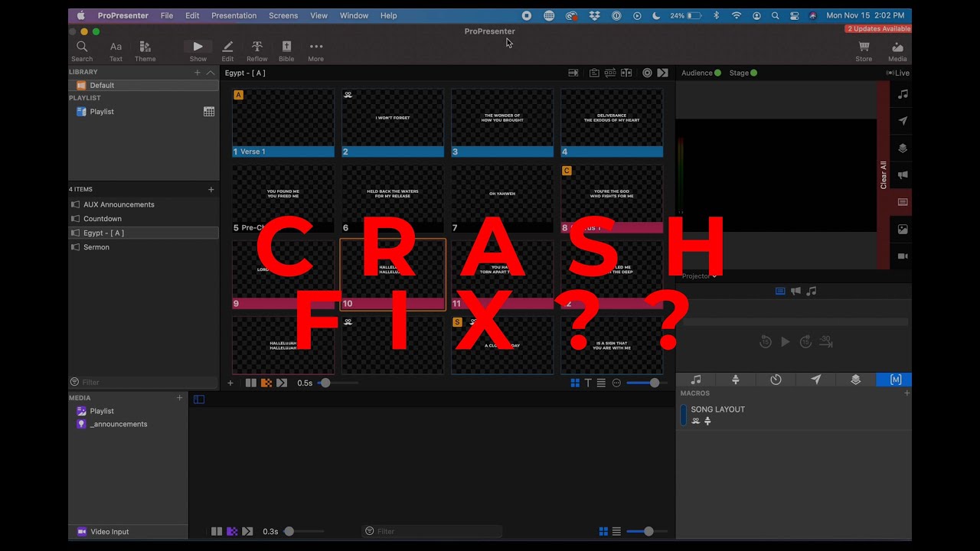Switch to Edit mode in the toolbar
The height and width of the screenshot is (551, 980).
coord(227,51)
